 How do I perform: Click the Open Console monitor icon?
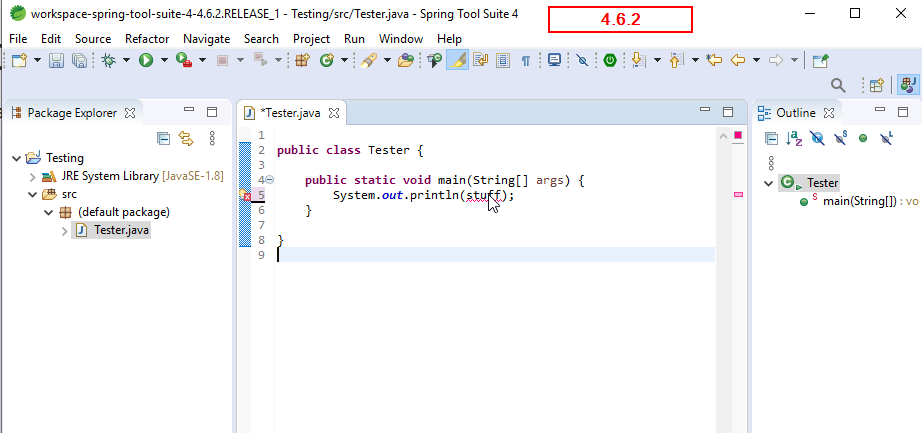tap(554, 60)
